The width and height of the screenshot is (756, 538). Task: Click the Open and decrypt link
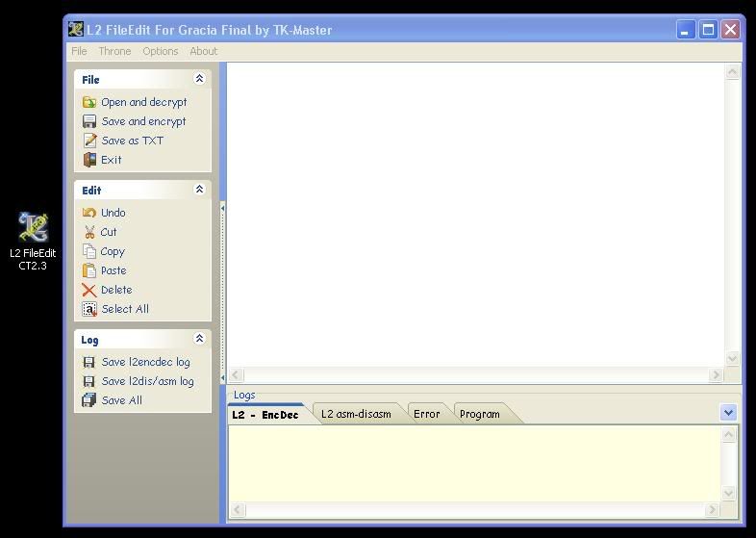[x=143, y=102]
